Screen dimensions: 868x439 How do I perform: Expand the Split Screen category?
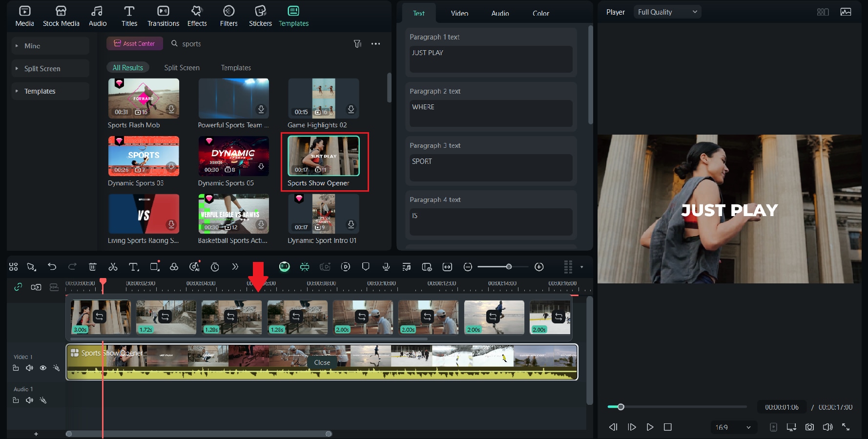(x=50, y=69)
